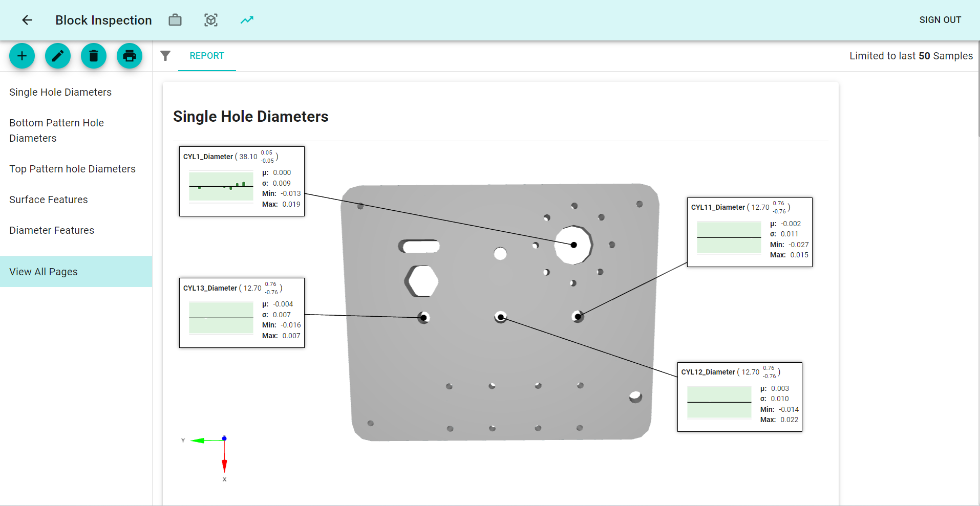Open the print report icon
The height and width of the screenshot is (506, 980).
pyautogui.click(x=129, y=56)
